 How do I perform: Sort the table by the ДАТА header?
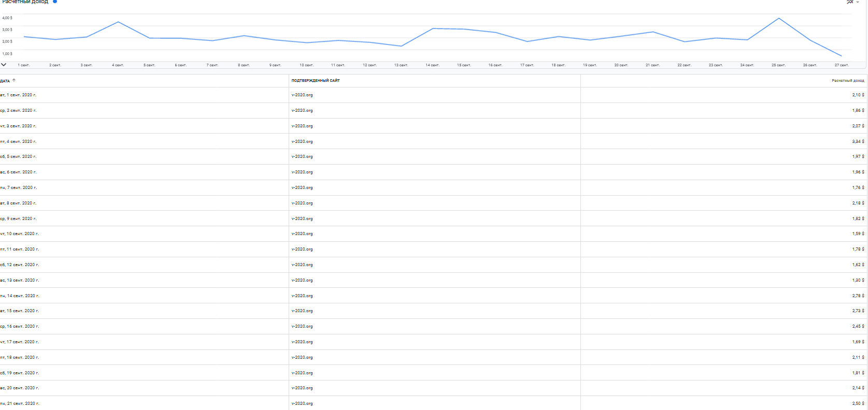coord(5,81)
